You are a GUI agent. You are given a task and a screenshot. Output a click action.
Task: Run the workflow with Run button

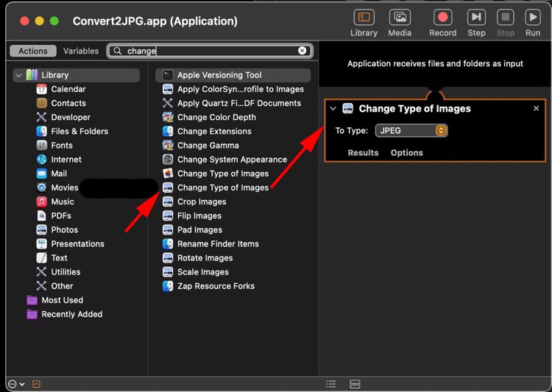coord(533,23)
